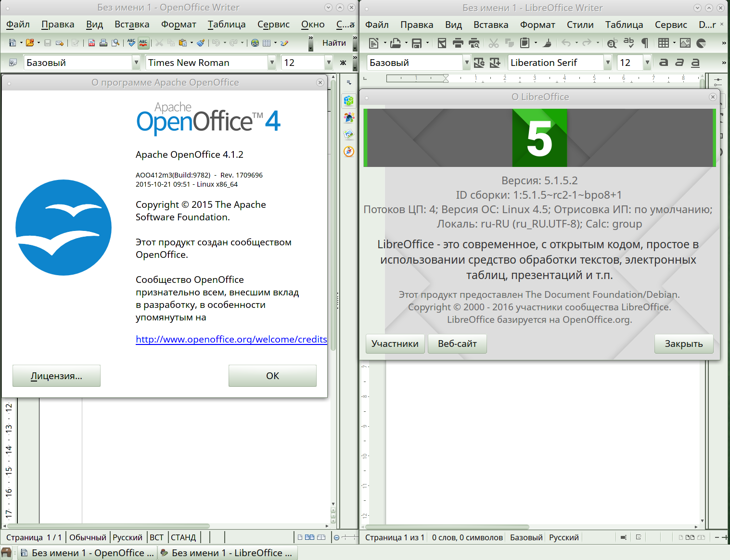
Task: Open Файл menu in OpenOffice
Action: 18,25
